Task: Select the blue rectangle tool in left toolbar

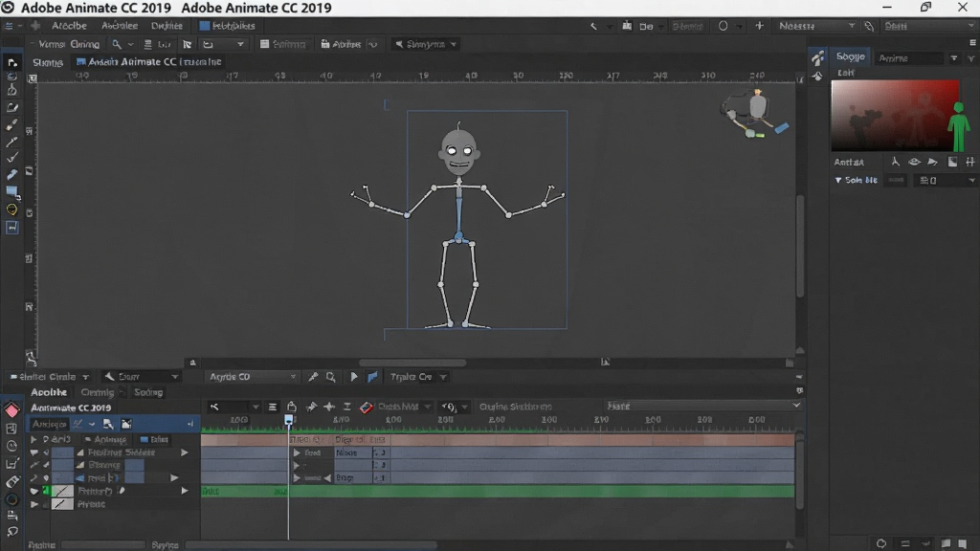Action: click(x=11, y=191)
